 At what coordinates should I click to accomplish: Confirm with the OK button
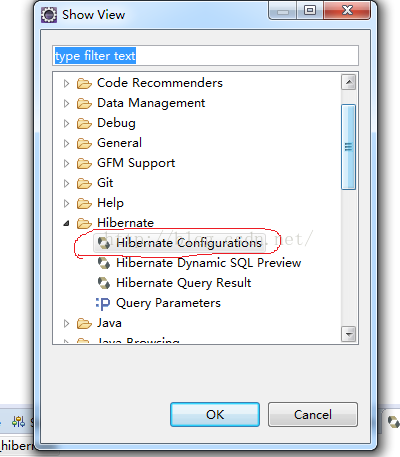(x=215, y=414)
